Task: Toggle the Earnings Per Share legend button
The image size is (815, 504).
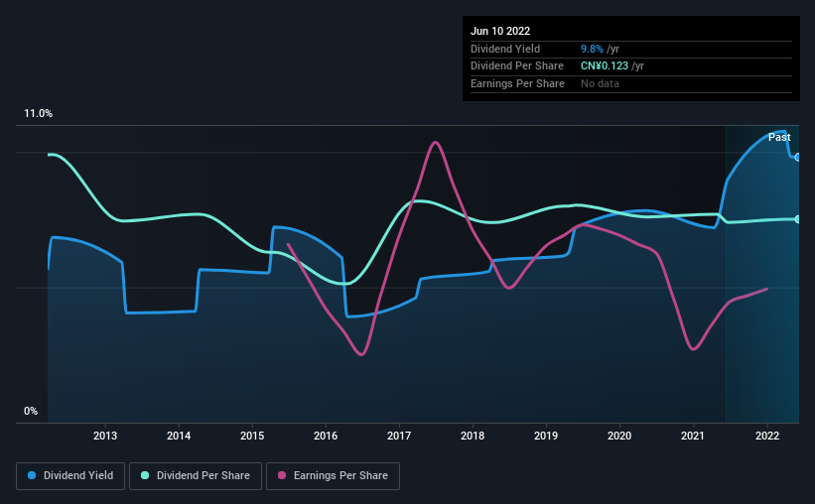Action: (333, 476)
